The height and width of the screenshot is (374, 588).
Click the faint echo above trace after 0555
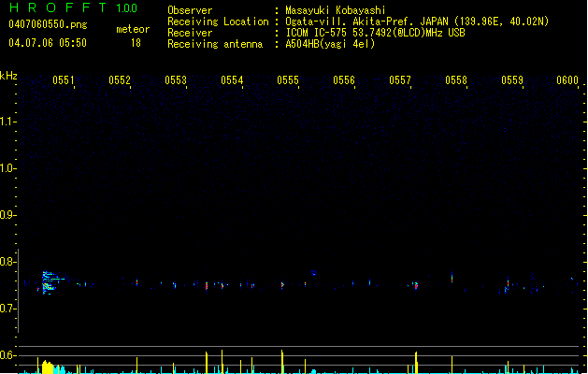point(313,273)
